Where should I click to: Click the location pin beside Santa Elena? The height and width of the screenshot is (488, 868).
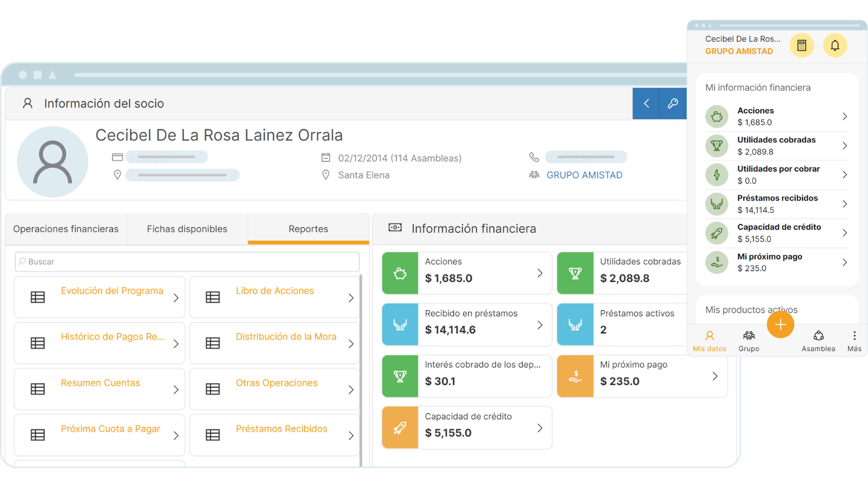point(326,175)
